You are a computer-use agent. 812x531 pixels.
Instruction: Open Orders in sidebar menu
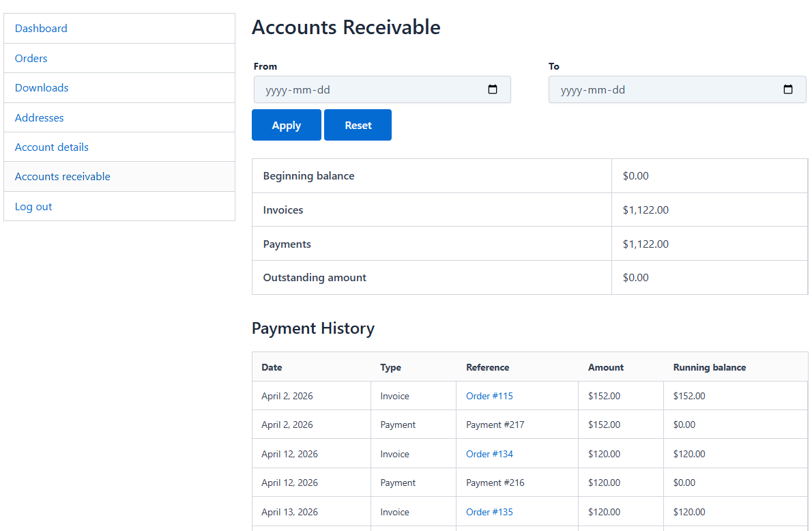(31, 58)
